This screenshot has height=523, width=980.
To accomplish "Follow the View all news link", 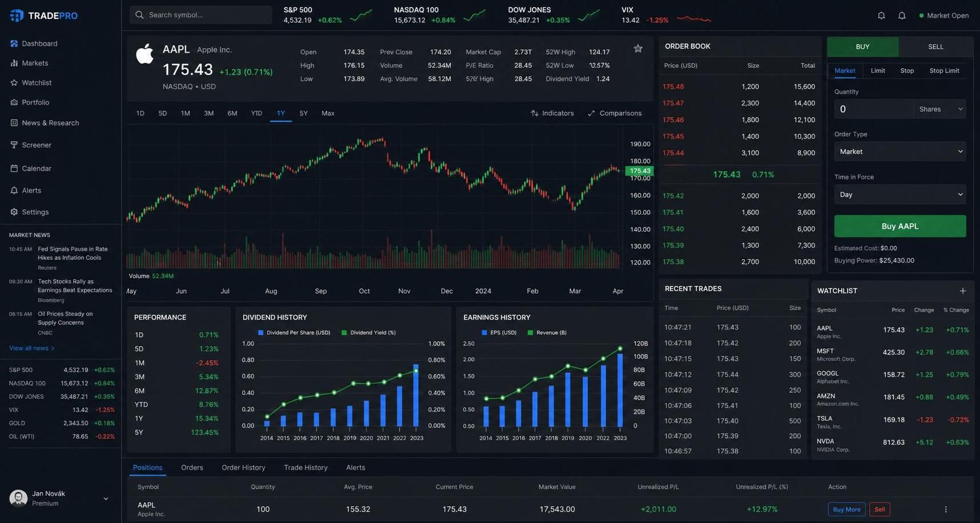I will pos(32,348).
